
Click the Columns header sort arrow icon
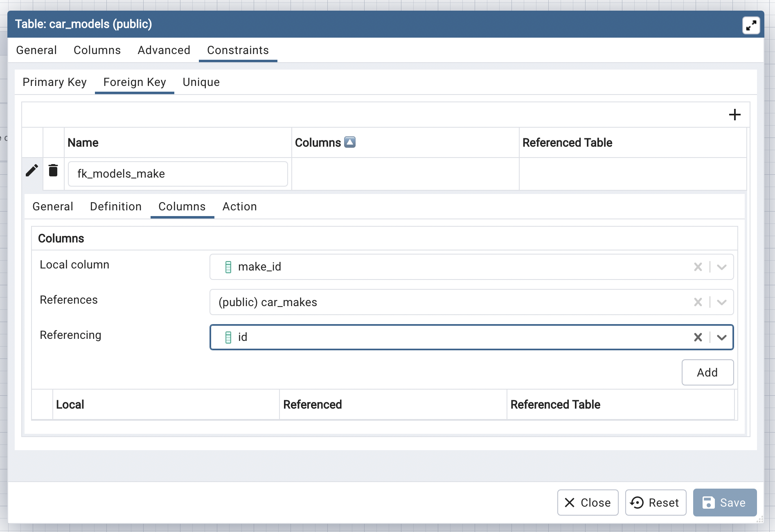point(350,142)
